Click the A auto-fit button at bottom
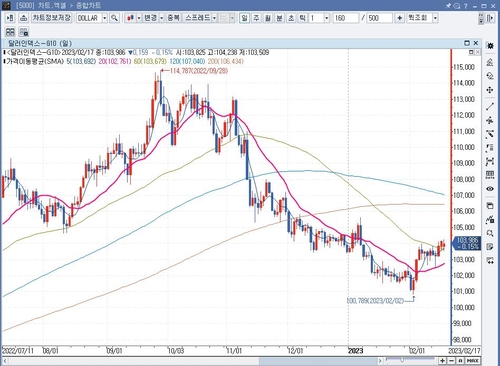 click(460, 361)
